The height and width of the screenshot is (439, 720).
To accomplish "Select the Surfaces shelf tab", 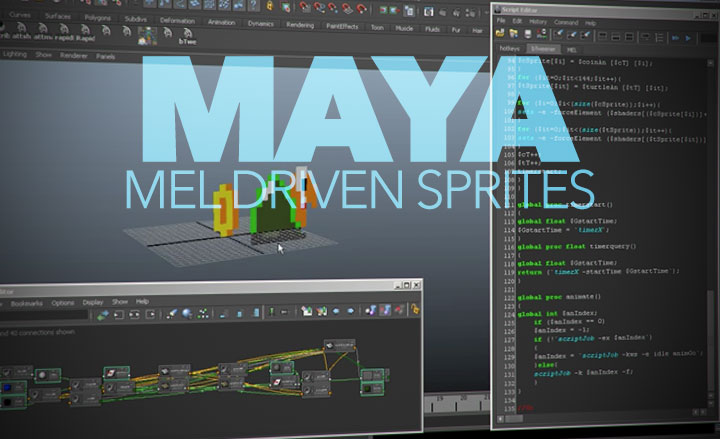I will (x=58, y=16).
